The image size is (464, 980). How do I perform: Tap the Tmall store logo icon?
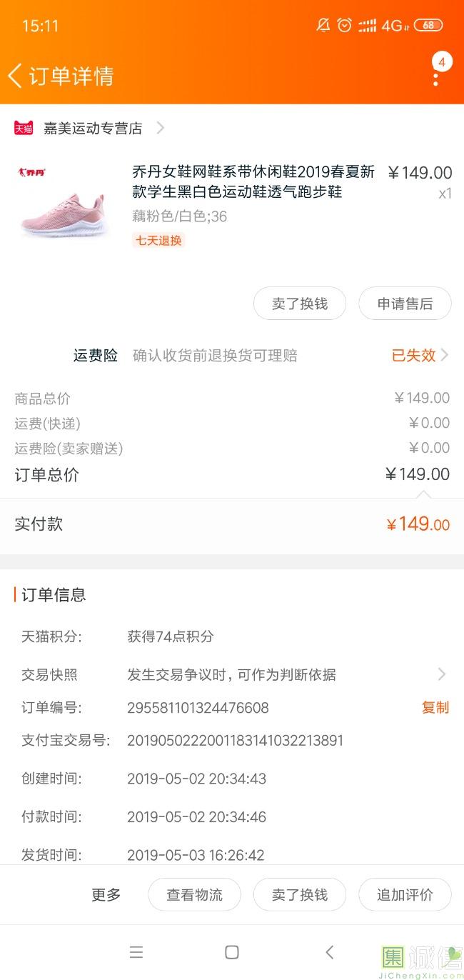(x=24, y=128)
